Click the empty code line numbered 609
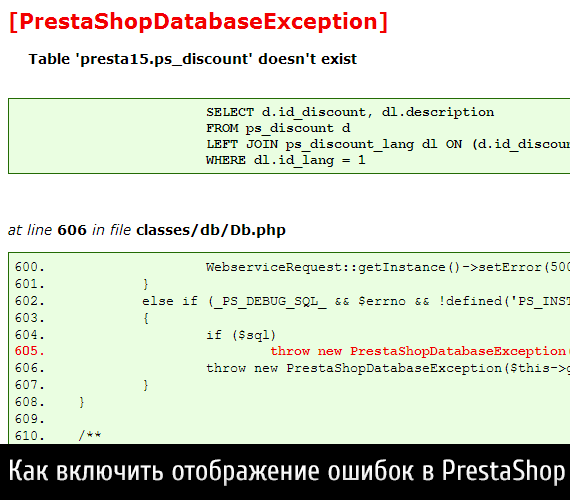The height and width of the screenshot is (500, 570). point(29,419)
